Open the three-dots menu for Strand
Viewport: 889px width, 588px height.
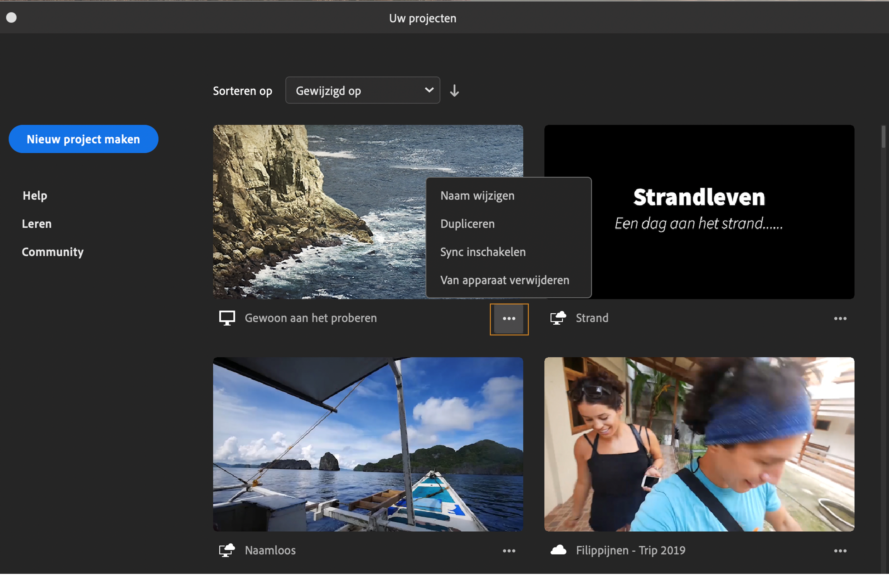pyautogui.click(x=840, y=318)
